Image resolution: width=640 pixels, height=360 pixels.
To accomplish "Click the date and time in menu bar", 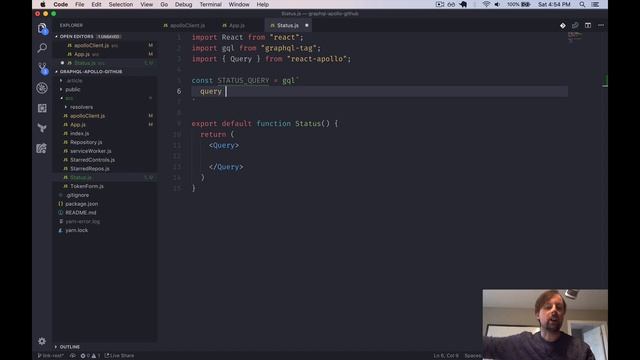I will pos(554,4).
